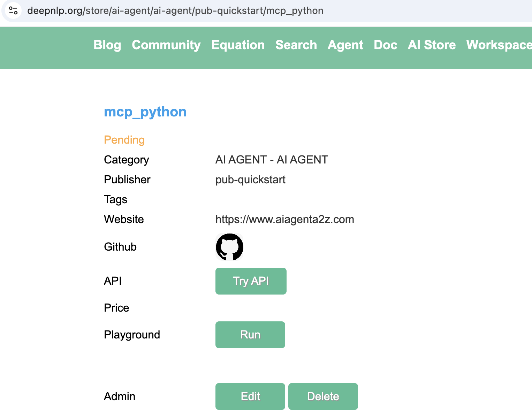Open the Equation page

[x=238, y=45]
